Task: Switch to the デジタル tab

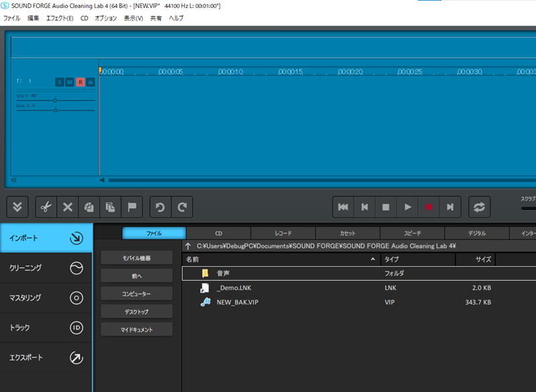Action: (x=477, y=233)
